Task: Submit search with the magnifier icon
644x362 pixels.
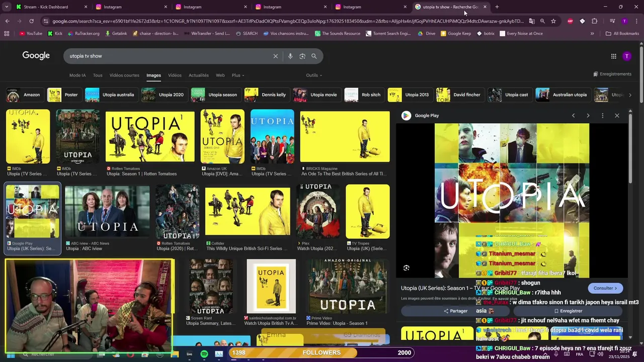Action: coord(314,56)
